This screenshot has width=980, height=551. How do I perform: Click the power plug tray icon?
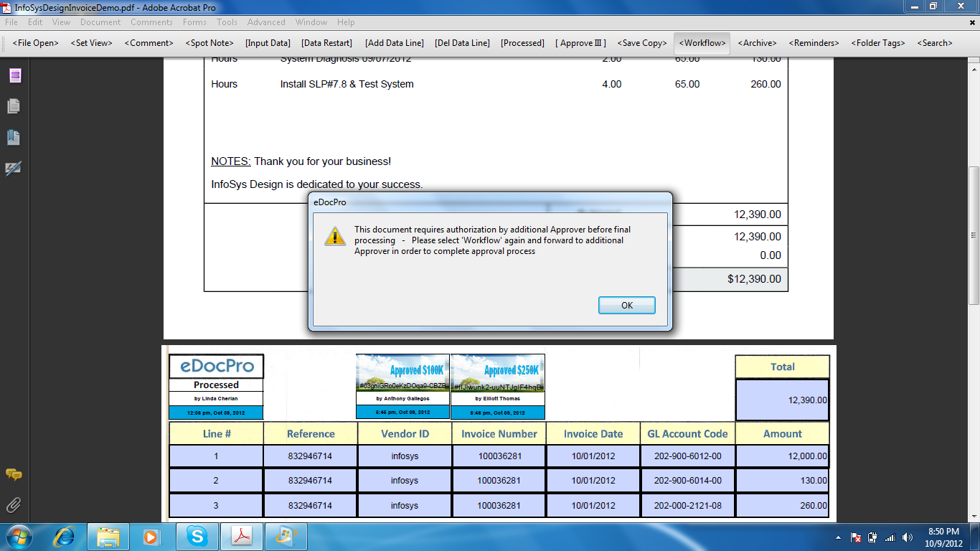[873, 537]
